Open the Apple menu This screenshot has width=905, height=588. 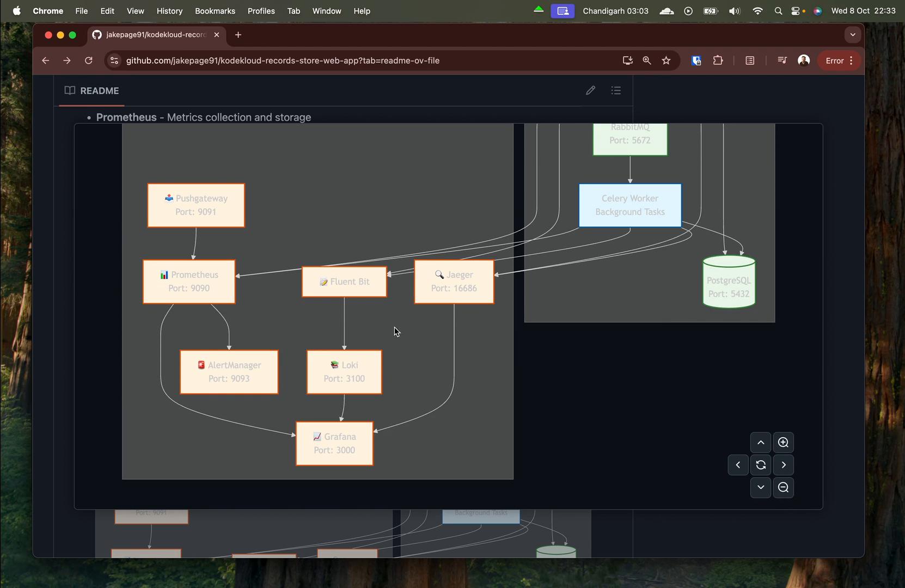(17, 11)
